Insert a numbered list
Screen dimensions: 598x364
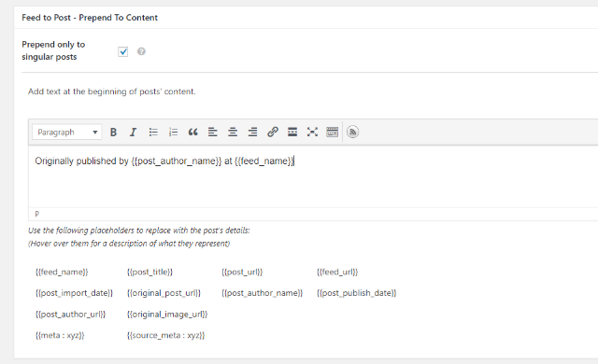click(x=173, y=133)
